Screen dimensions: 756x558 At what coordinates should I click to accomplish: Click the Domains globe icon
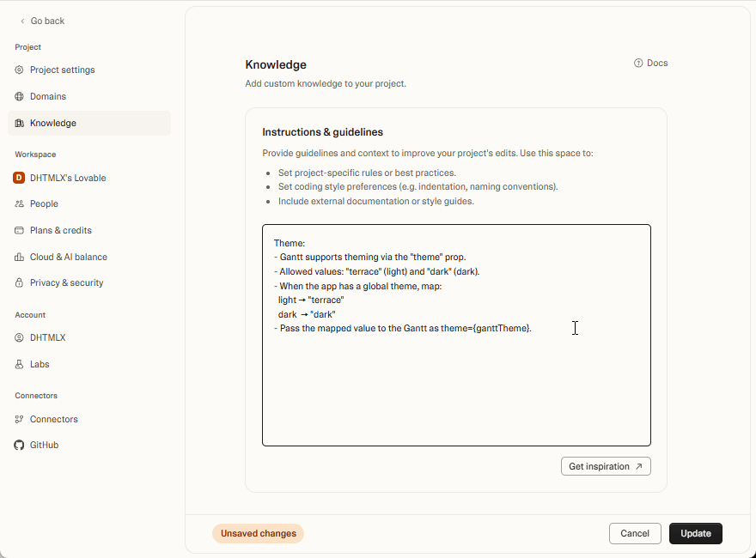pos(18,96)
